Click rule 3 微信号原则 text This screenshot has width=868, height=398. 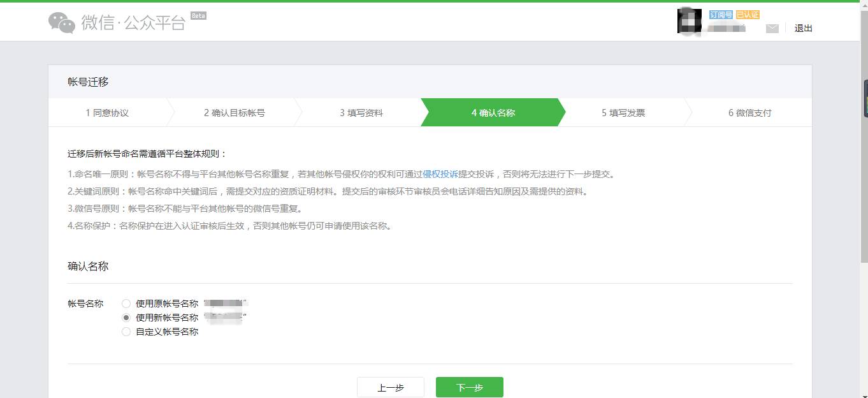(x=185, y=209)
